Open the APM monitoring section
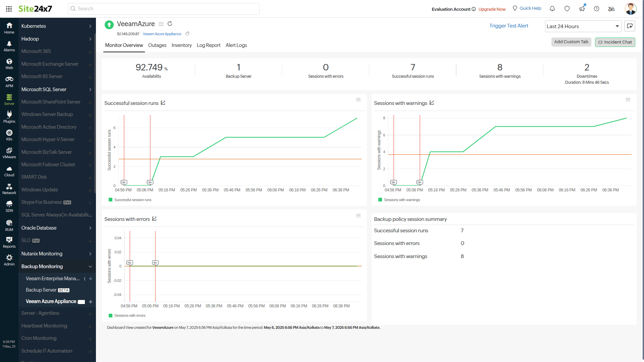 point(9,80)
